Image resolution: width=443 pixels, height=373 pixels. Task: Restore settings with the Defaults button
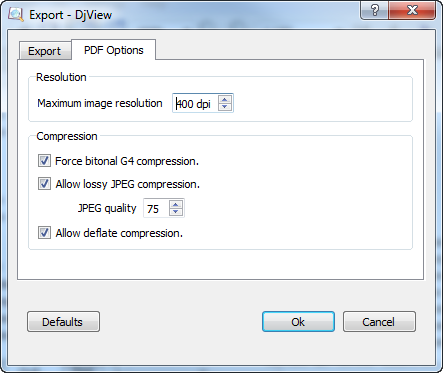[x=63, y=322]
